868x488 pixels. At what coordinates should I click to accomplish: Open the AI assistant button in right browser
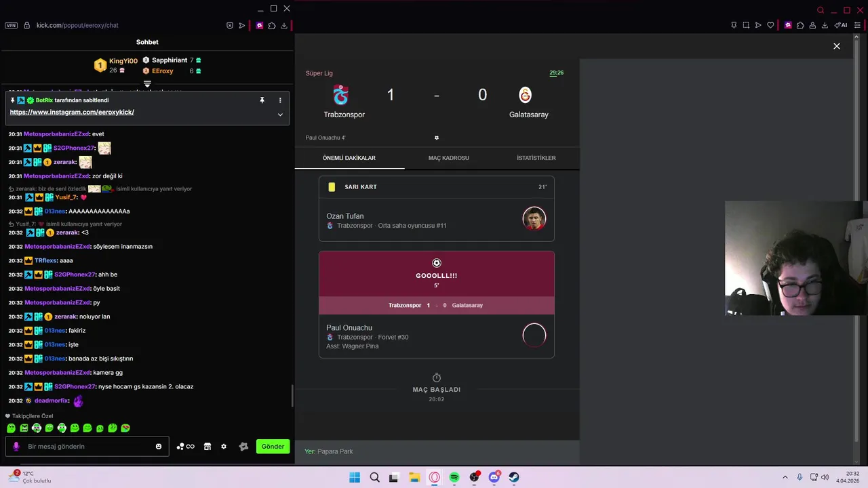(x=841, y=25)
